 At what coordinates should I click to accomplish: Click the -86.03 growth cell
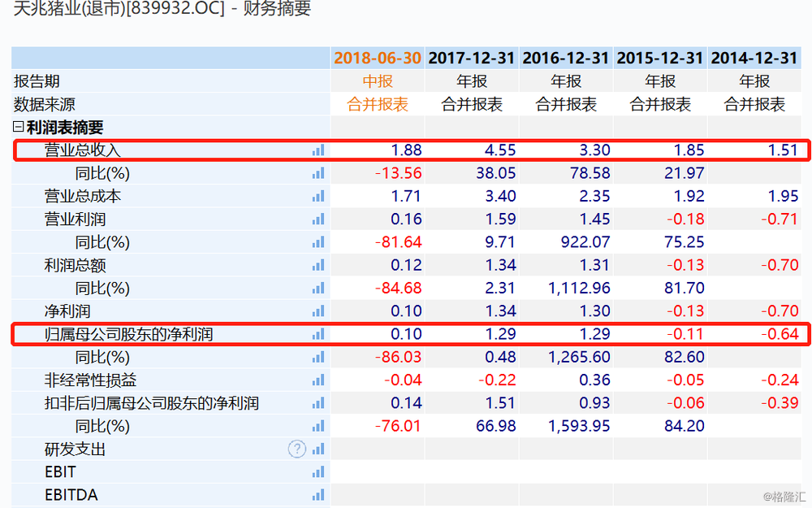(x=398, y=357)
